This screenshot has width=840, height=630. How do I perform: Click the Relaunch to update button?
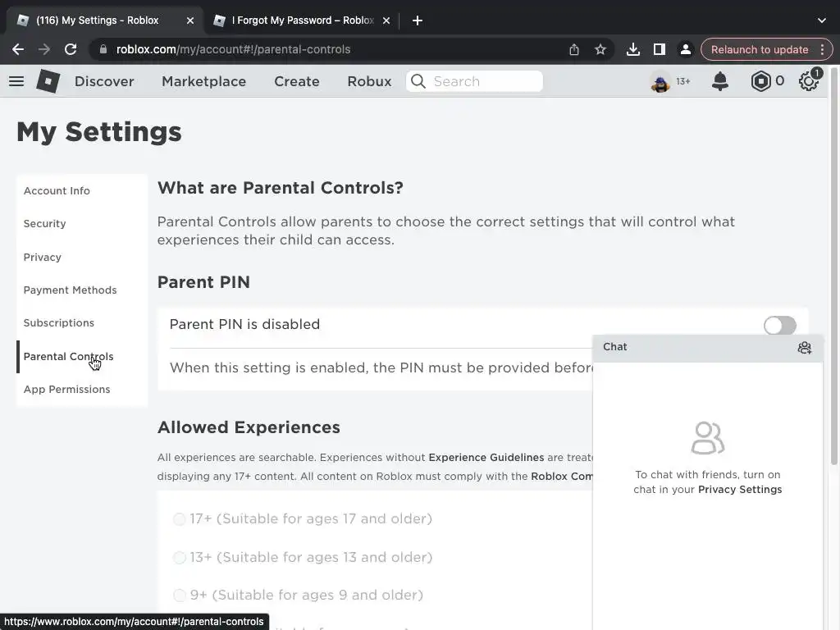[759, 49]
